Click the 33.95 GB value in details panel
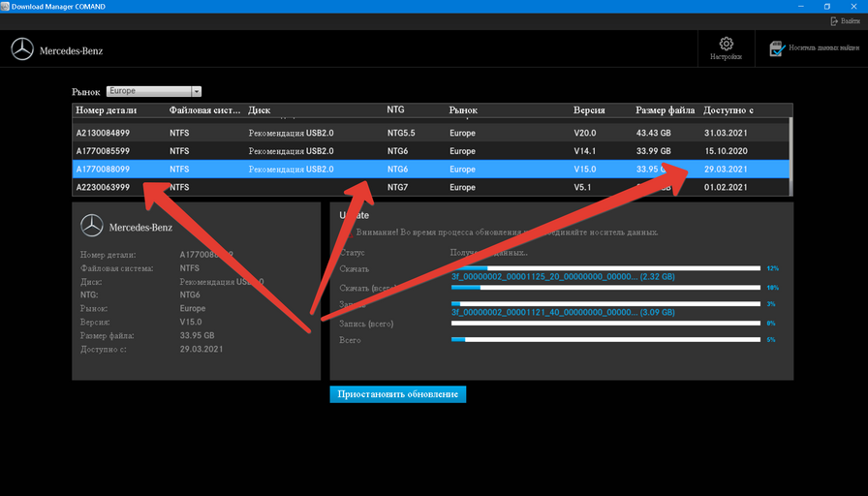 [197, 335]
